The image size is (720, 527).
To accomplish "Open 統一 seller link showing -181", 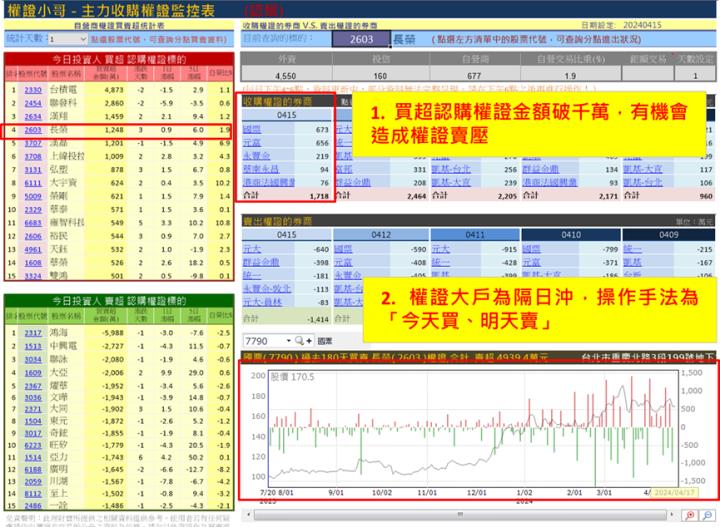I will point(252,276).
